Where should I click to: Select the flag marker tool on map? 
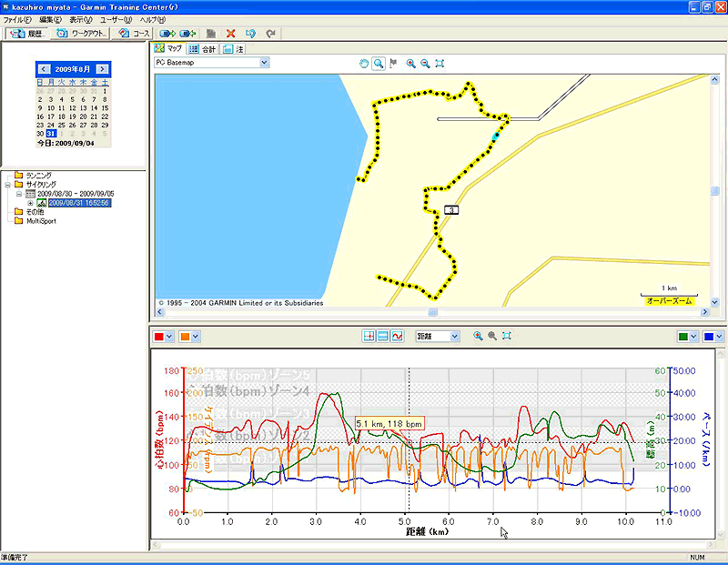click(x=393, y=64)
